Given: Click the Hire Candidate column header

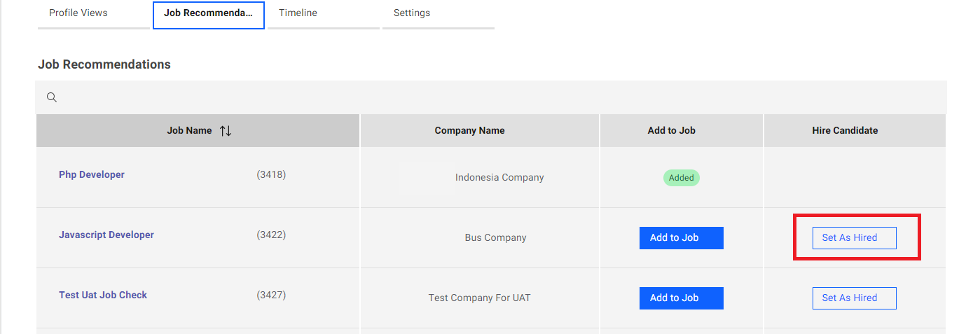Looking at the screenshot, I should coord(845,131).
